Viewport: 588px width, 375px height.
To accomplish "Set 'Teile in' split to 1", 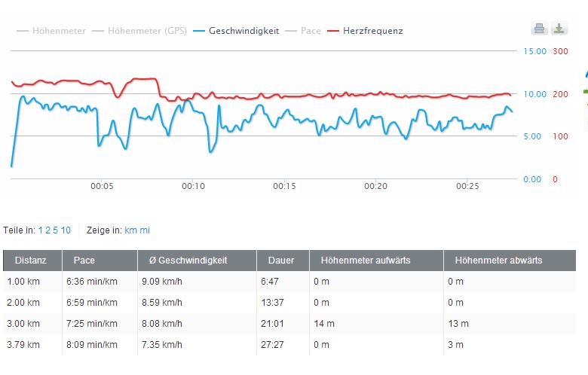I will coord(41,230).
